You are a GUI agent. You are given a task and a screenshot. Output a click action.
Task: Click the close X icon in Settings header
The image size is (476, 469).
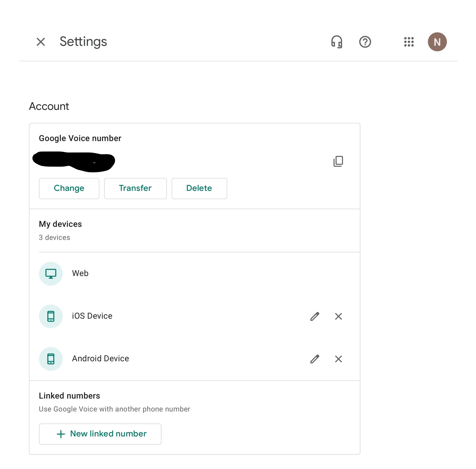40,42
